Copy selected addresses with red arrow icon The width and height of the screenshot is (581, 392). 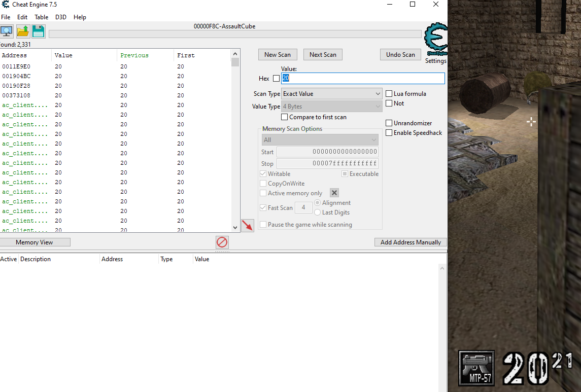coord(248,226)
